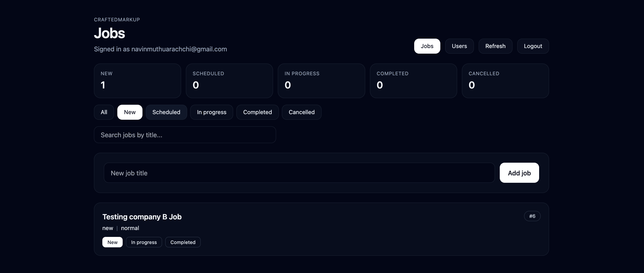Open the Jobs navigation tab

(x=427, y=46)
